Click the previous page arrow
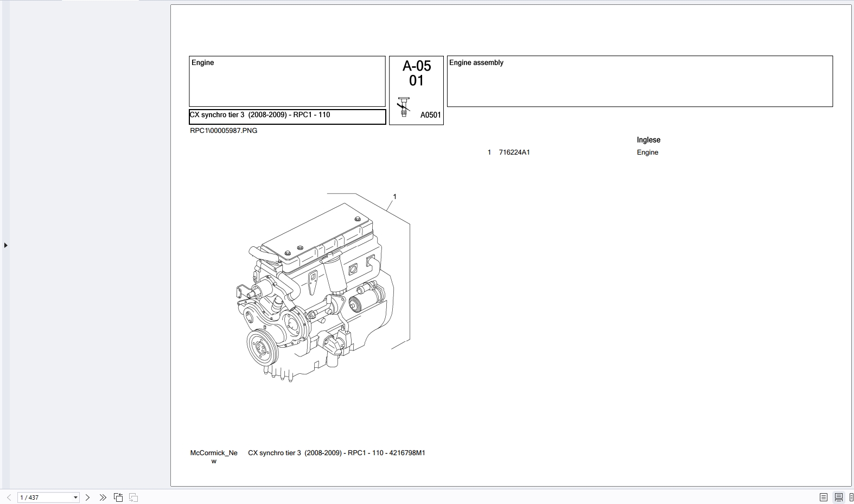The image size is (854, 504). point(9,497)
